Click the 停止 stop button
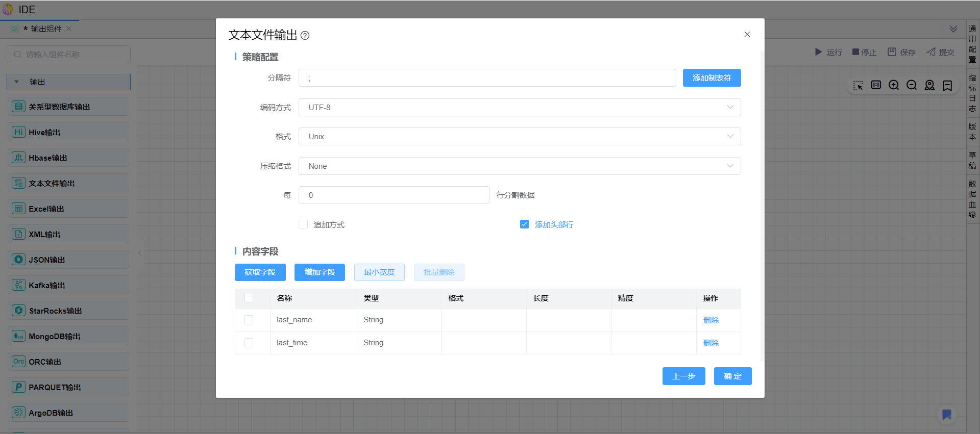Viewport: 980px width, 434px height. [864, 52]
